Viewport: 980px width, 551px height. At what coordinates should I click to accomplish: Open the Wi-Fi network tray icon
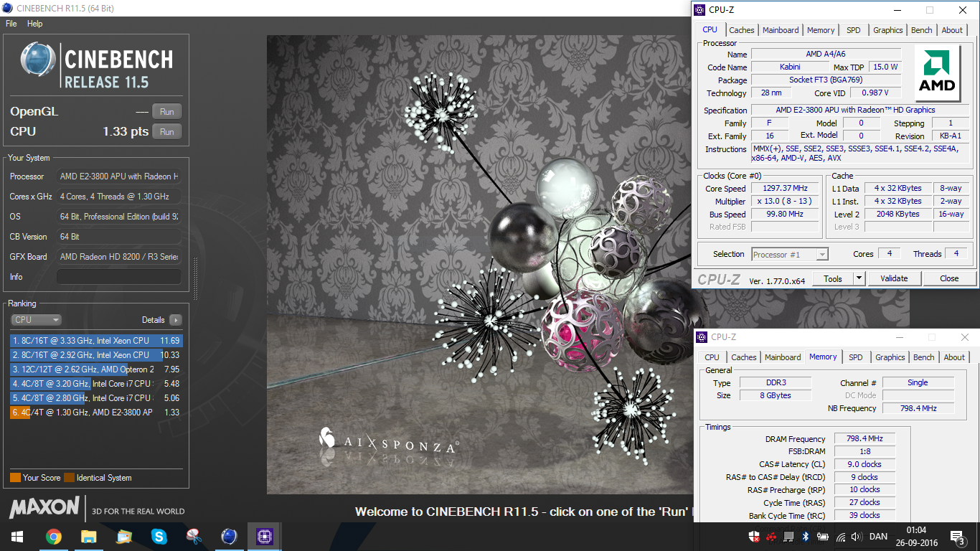point(840,537)
